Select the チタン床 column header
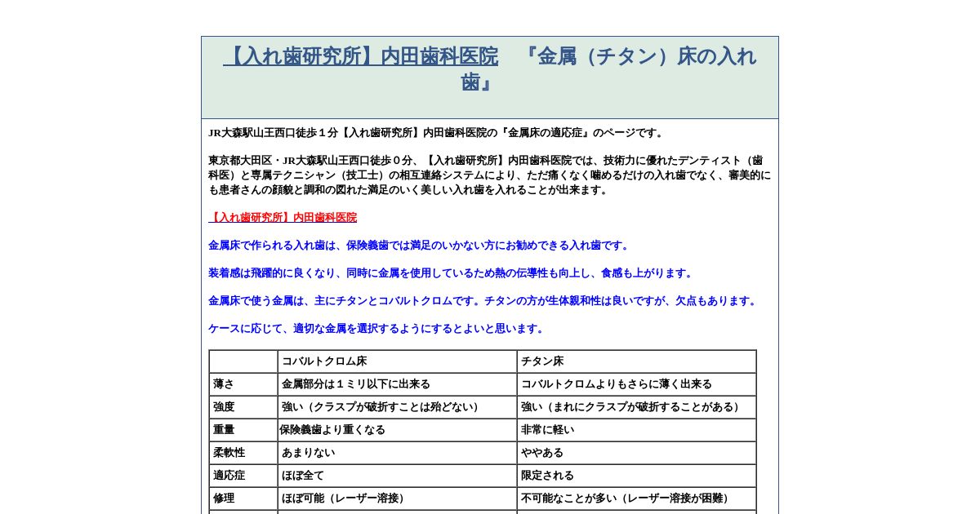The image size is (980, 514). coord(636,361)
